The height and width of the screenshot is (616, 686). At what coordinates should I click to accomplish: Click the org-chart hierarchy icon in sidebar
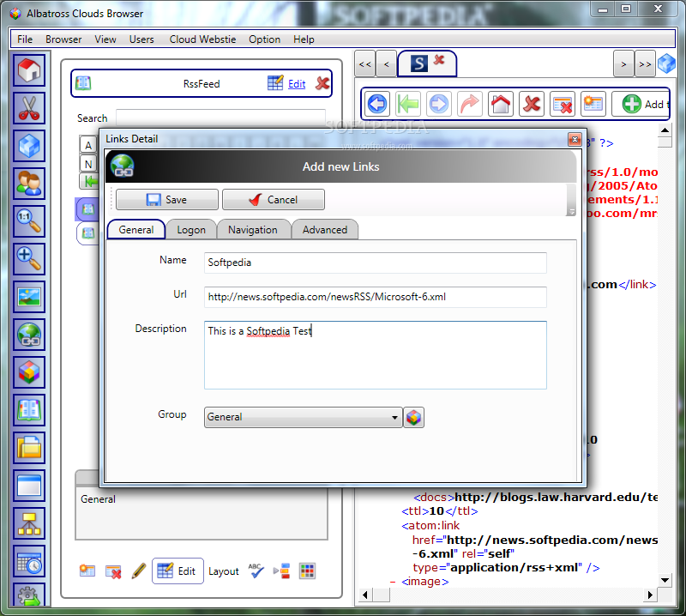point(29,523)
